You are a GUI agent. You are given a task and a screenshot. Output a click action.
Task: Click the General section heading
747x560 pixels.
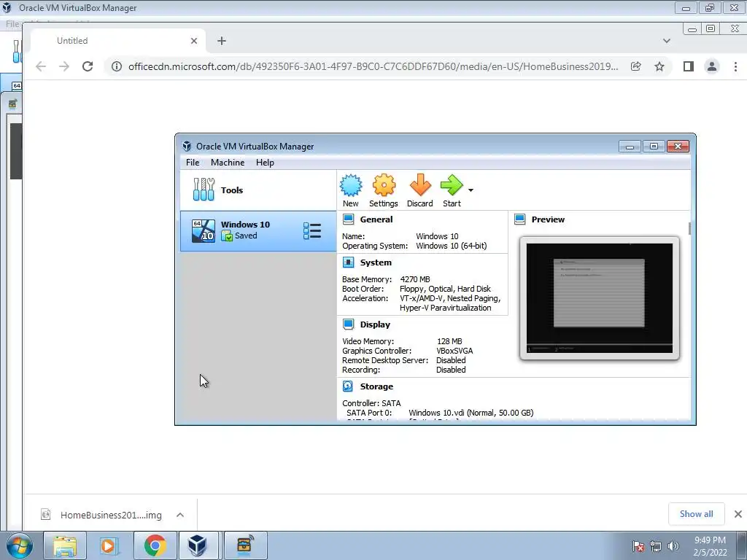tap(376, 219)
